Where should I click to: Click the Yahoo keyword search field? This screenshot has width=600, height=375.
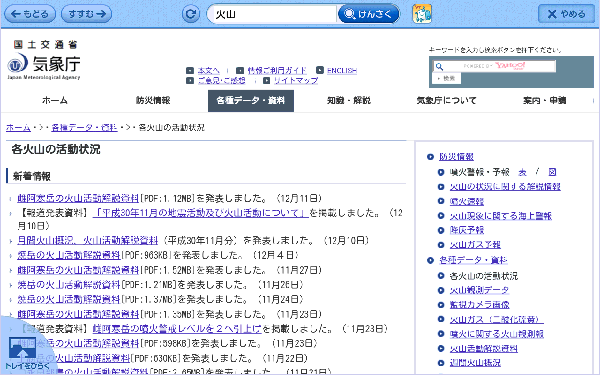click(494, 66)
